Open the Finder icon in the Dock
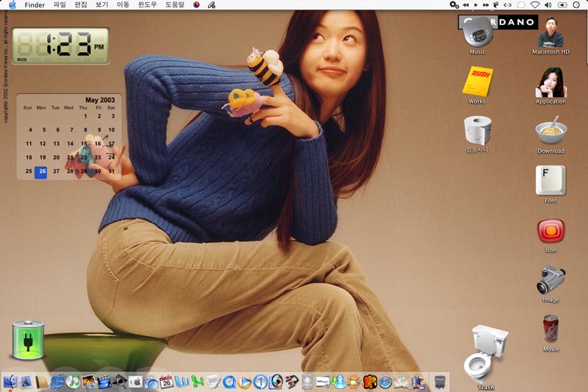This screenshot has width=588, height=392. pos(10,382)
